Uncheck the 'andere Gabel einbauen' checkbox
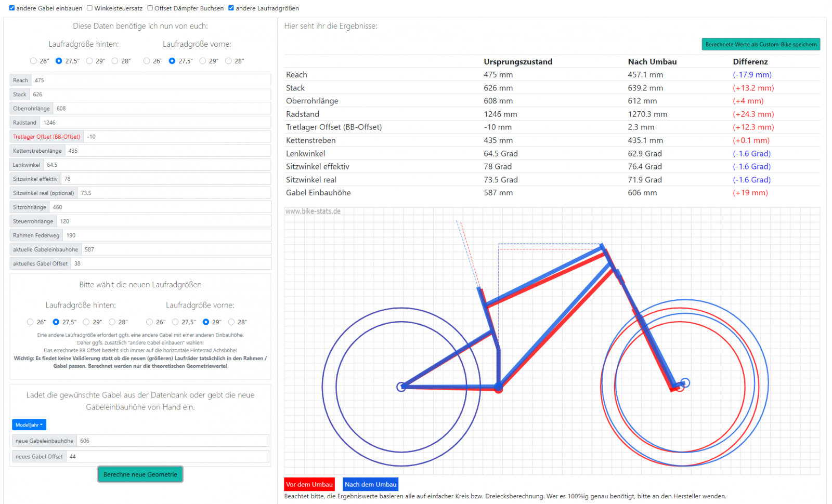832x504 pixels. pos(12,8)
